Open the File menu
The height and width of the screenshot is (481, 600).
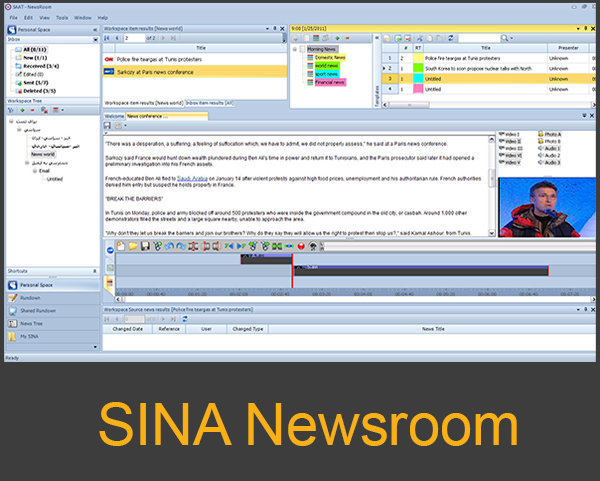pyautogui.click(x=13, y=18)
